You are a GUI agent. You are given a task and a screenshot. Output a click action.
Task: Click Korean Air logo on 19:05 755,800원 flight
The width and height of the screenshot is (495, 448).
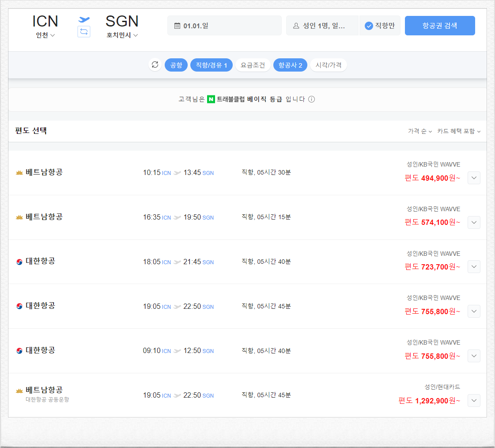tap(19, 306)
